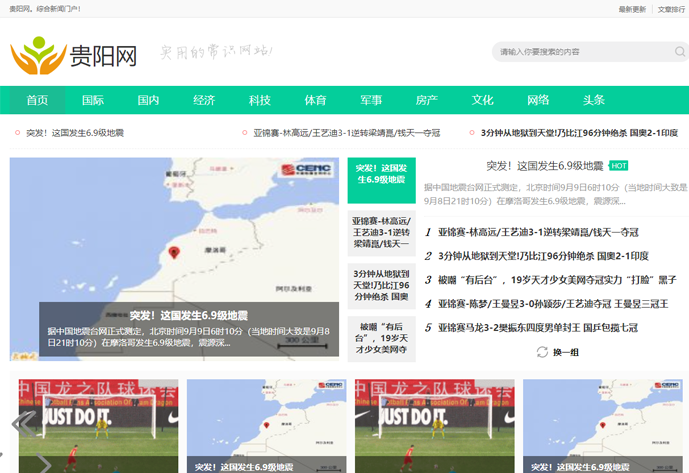Open ranked article 5 about 樊振东男单封王
The image size is (689, 473).
click(x=545, y=327)
